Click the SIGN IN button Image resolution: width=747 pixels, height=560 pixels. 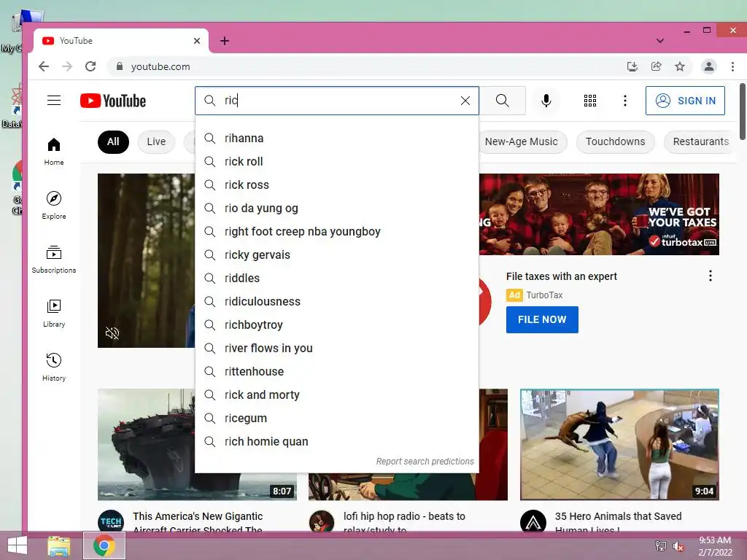tap(685, 101)
